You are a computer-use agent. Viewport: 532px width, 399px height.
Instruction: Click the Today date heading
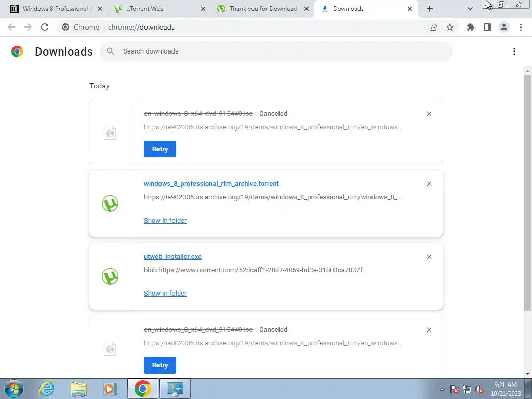coord(99,86)
